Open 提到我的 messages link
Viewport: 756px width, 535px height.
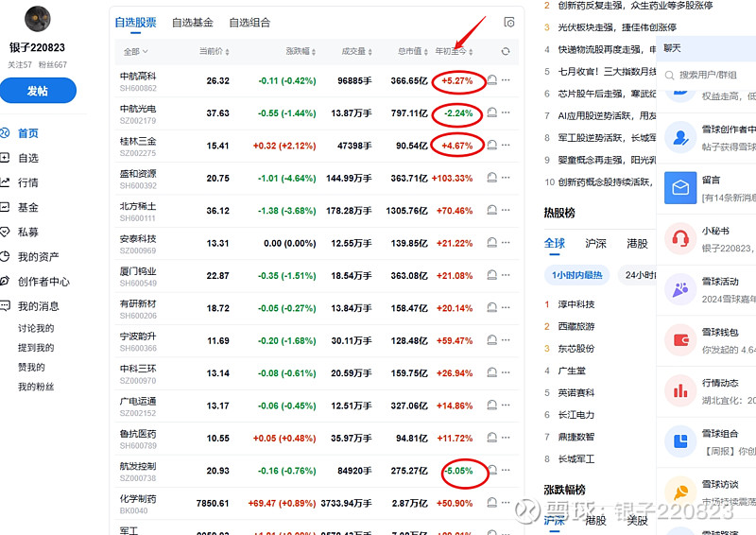pos(36,347)
